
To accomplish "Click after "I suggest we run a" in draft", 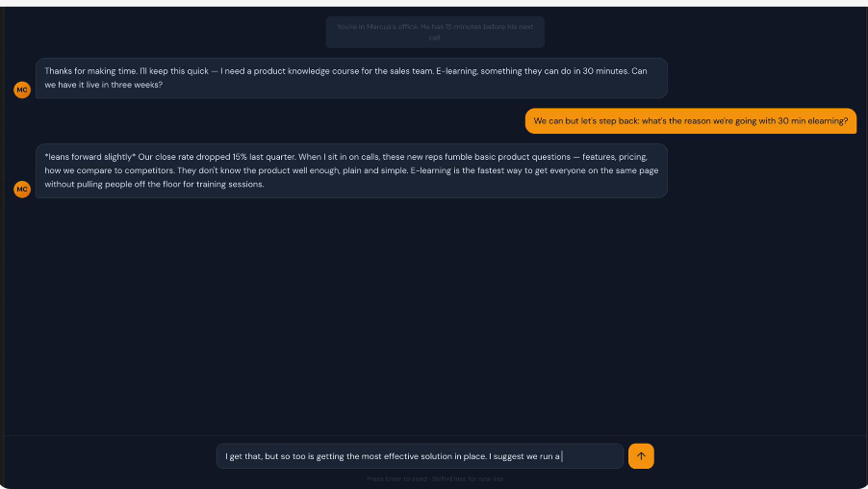I will (x=562, y=456).
